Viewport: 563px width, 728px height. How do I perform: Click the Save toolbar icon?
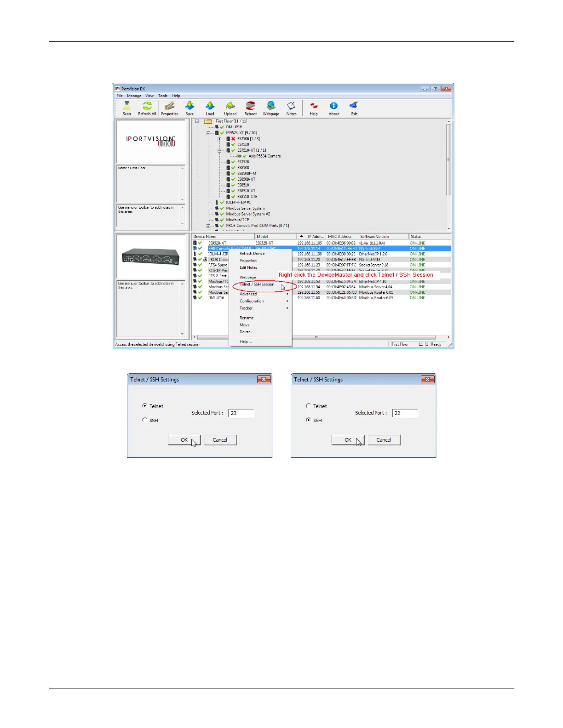[x=190, y=106]
